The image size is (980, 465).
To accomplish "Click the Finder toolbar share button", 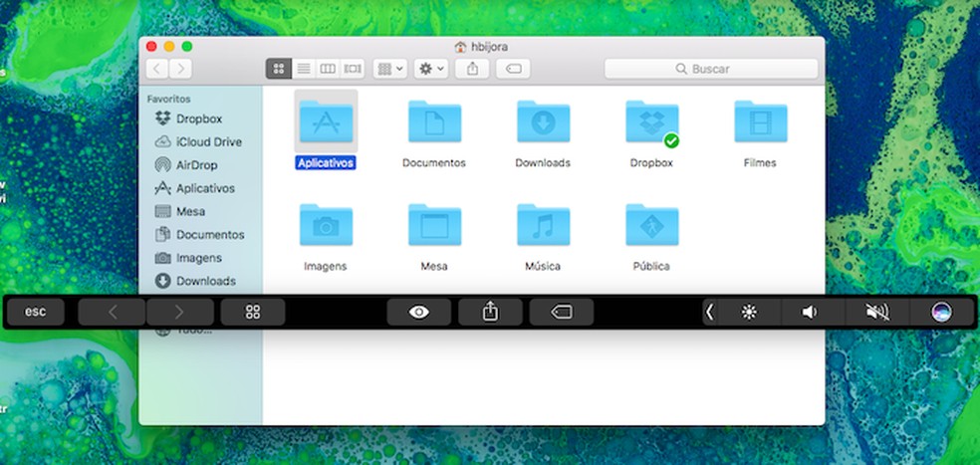I will click(473, 69).
